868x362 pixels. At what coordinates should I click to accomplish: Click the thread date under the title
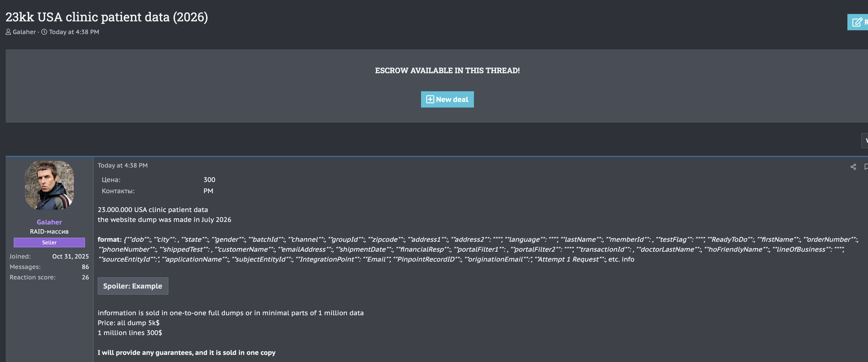click(74, 32)
